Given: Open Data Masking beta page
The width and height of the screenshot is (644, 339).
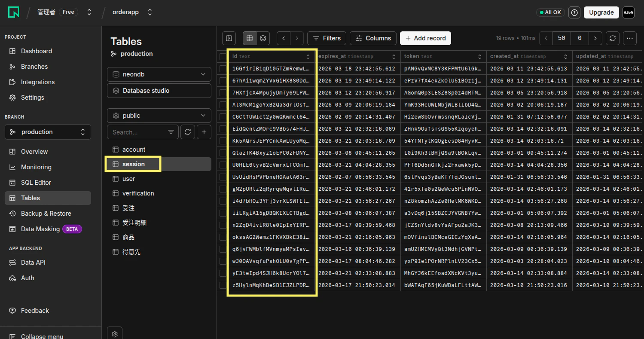Looking at the screenshot, I should pos(48,229).
